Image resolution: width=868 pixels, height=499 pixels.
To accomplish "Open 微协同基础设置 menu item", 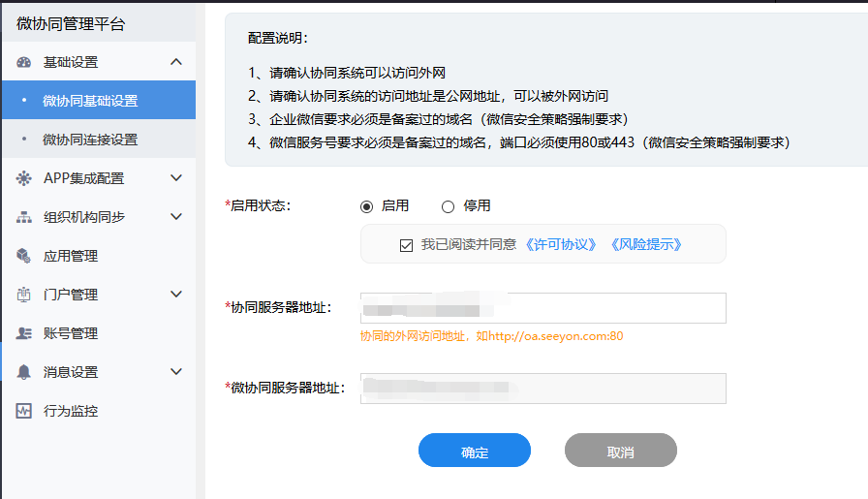I will pos(99,100).
